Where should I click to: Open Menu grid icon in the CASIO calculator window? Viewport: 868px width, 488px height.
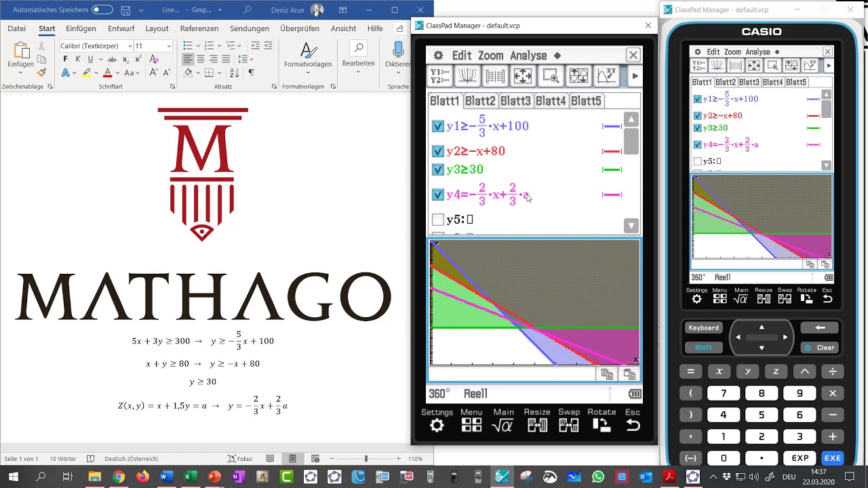pyautogui.click(x=719, y=299)
